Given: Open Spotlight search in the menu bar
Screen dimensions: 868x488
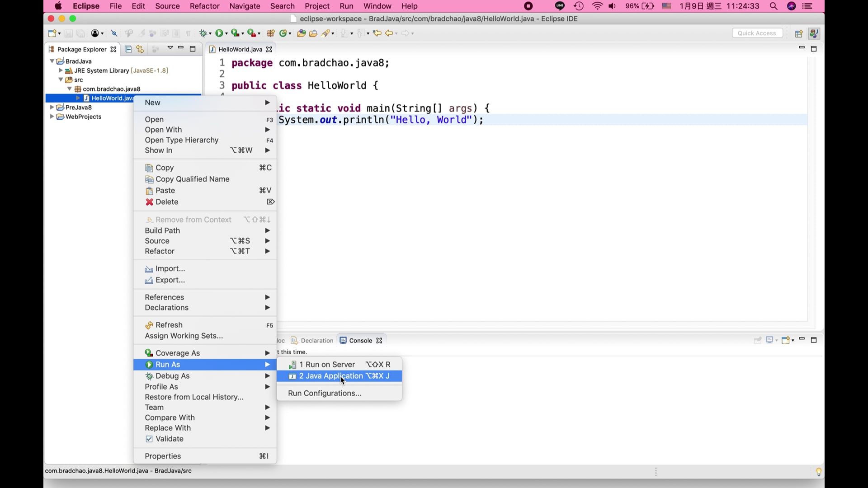Looking at the screenshot, I should pos(774,6).
